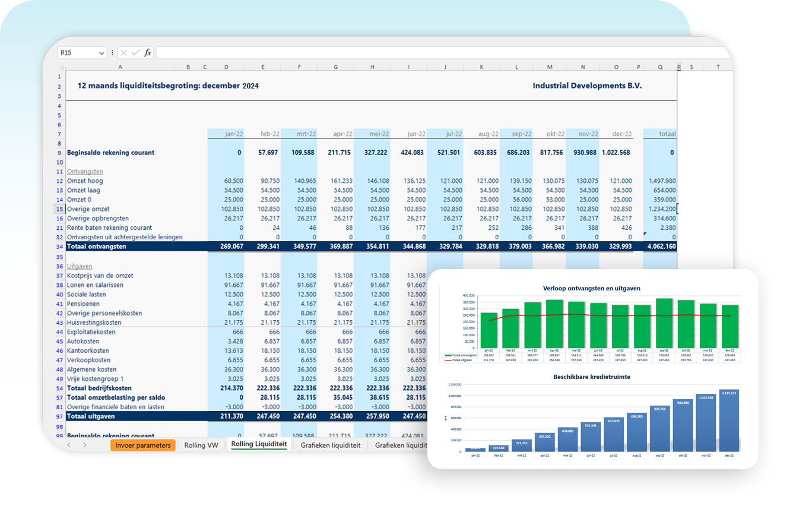This screenshot has width=812, height=531.
Task: Open the first Grafieken liquiditeit sheet tab
Action: pos(330,445)
